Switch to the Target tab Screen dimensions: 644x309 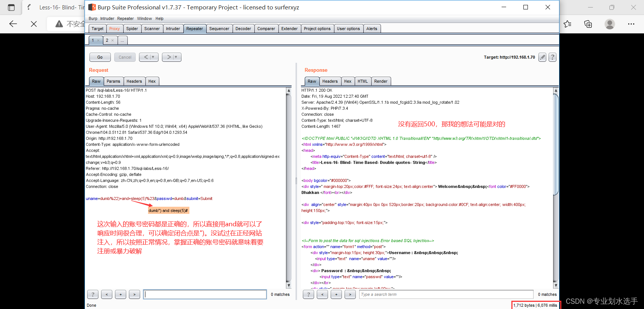coord(97,29)
